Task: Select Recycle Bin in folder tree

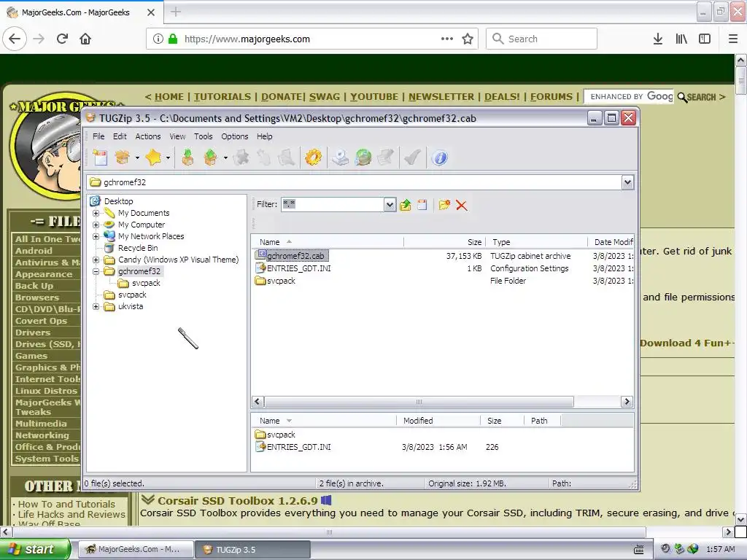Action: click(x=138, y=248)
